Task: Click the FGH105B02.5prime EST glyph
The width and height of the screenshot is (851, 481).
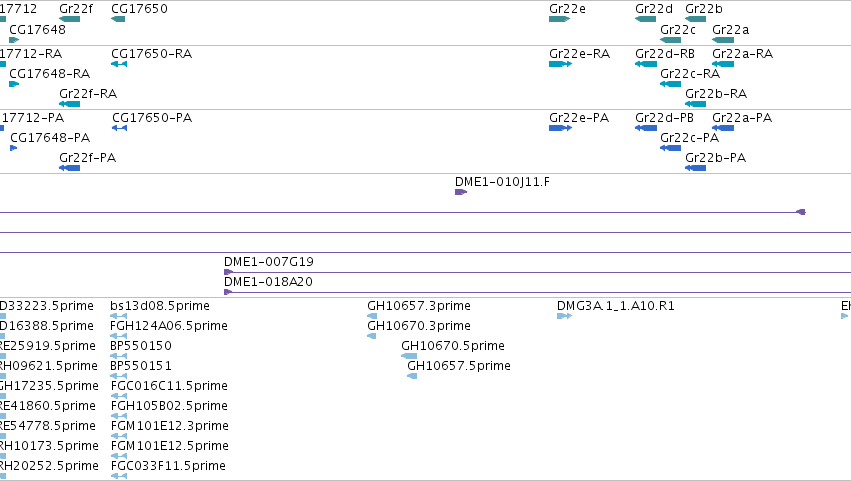Action: 119,416
